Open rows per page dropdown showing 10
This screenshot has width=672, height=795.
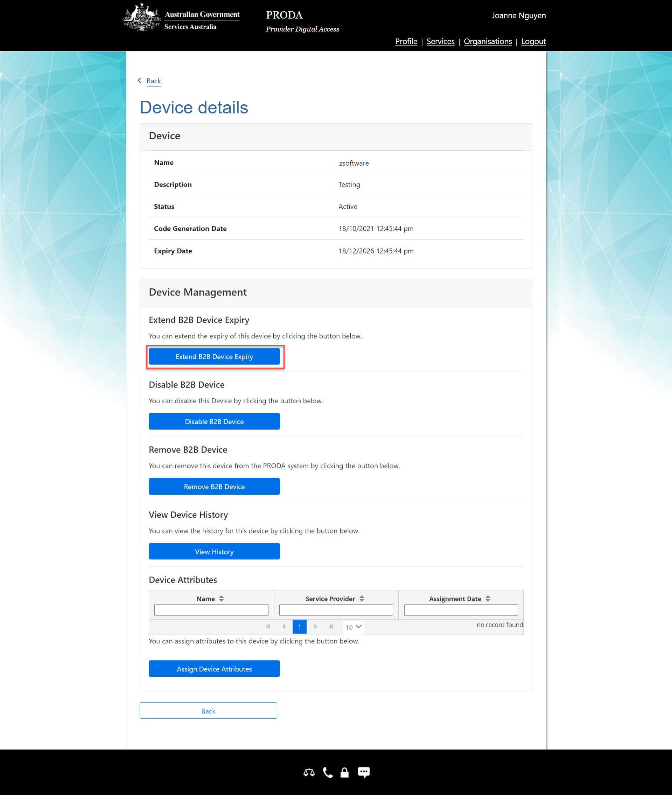[353, 627]
